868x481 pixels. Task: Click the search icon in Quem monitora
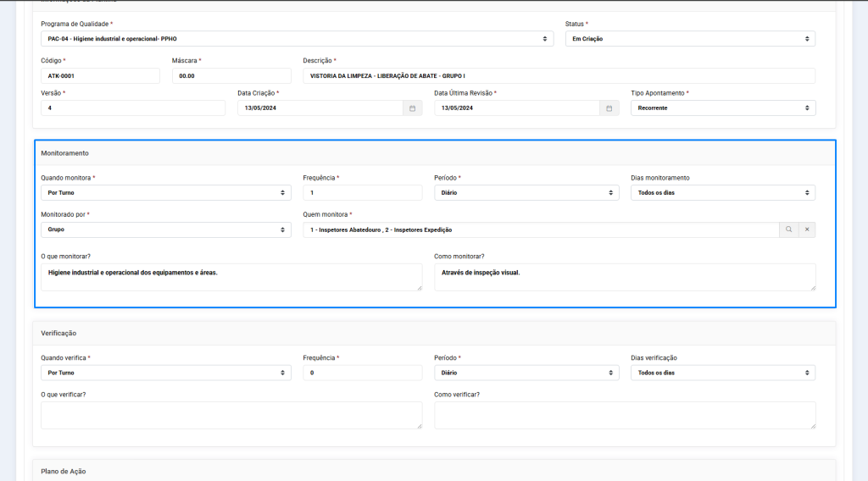coord(788,229)
